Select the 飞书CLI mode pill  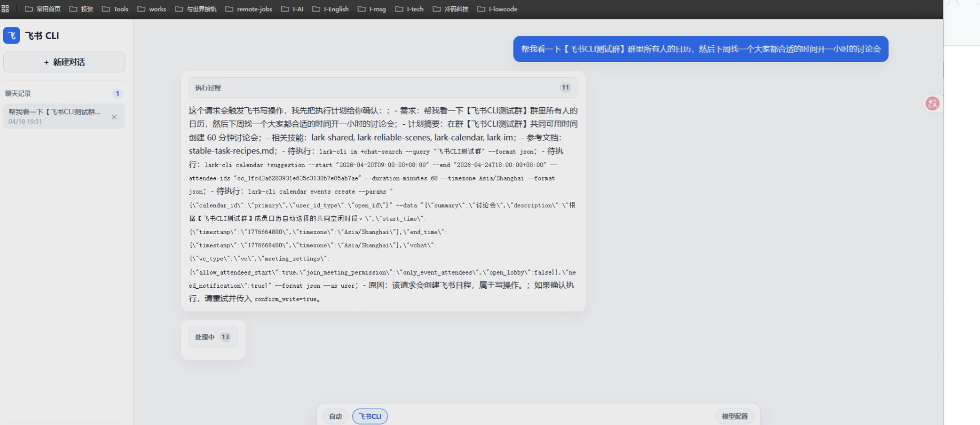click(370, 417)
